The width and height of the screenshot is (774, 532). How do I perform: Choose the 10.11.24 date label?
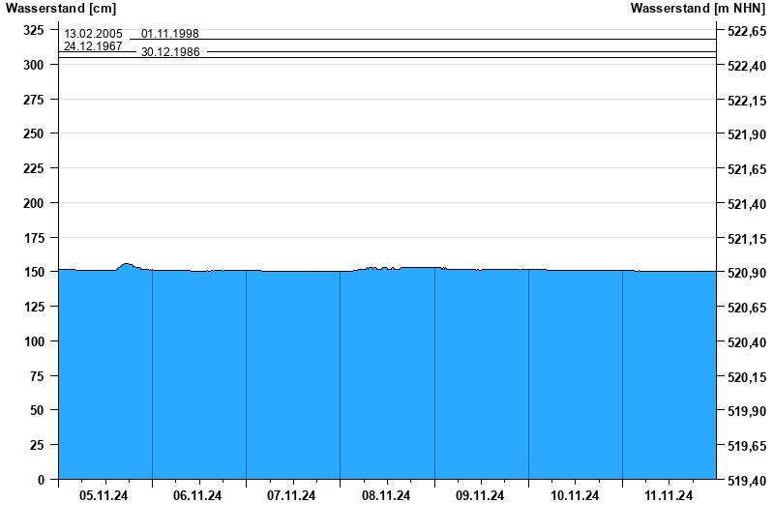point(574,496)
